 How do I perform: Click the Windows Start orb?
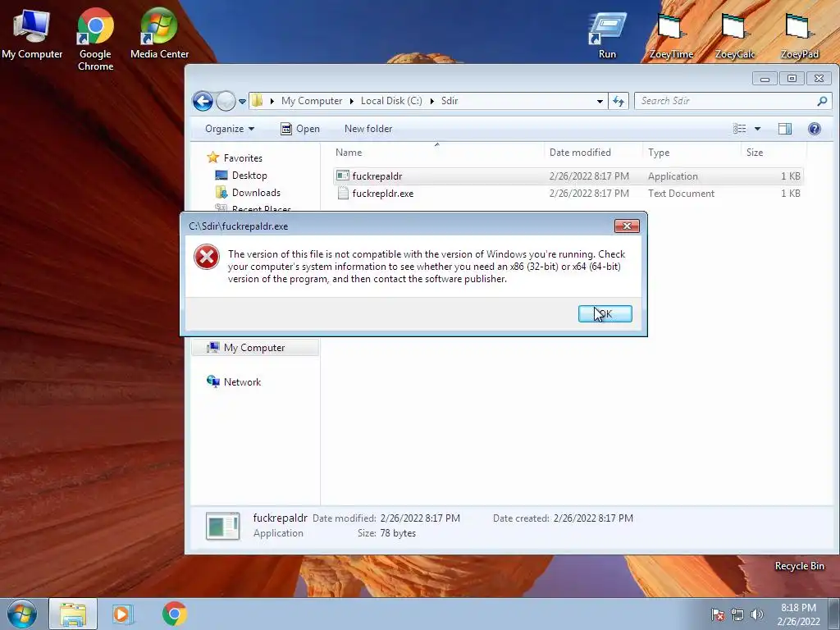point(22,614)
